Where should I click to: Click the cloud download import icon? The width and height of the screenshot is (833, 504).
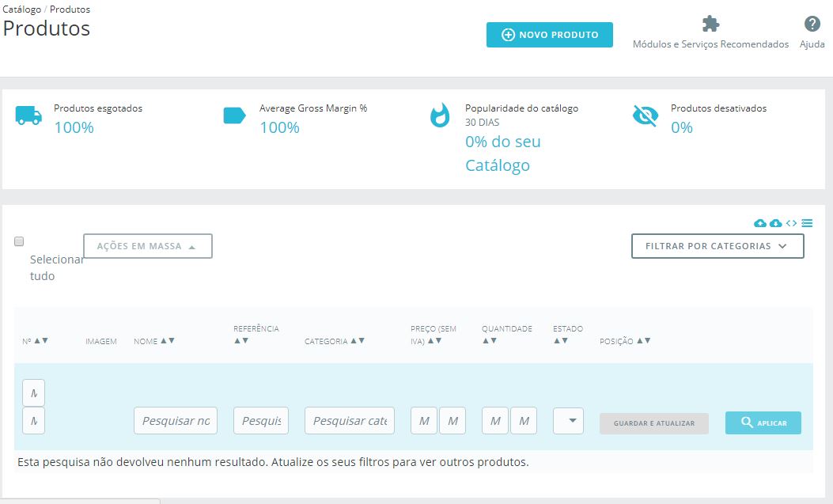775,223
